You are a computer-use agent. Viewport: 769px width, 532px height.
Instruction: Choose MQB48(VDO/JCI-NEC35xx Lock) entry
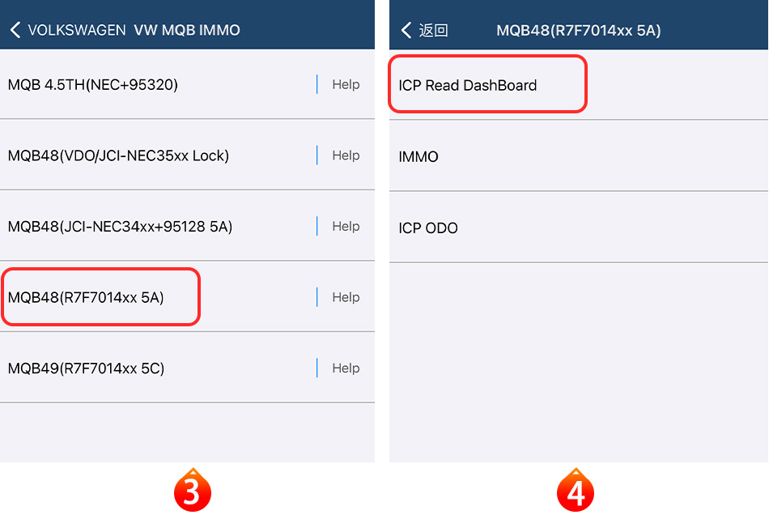click(x=118, y=155)
